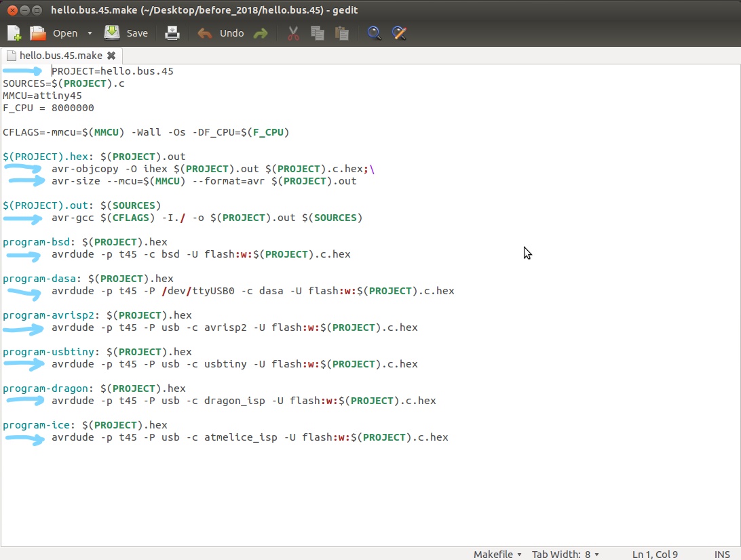The image size is (741, 560).
Task: Close the hello.bus.45.make tab
Action: pos(111,56)
